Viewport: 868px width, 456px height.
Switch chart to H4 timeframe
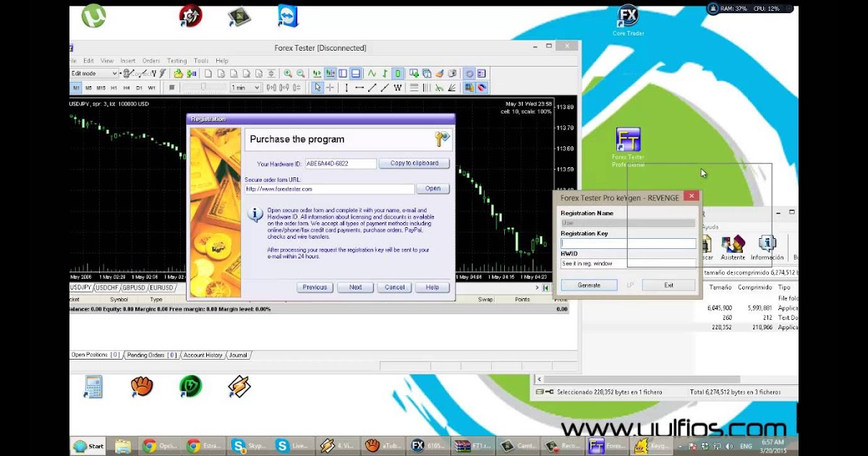click(x=127, y=88)
